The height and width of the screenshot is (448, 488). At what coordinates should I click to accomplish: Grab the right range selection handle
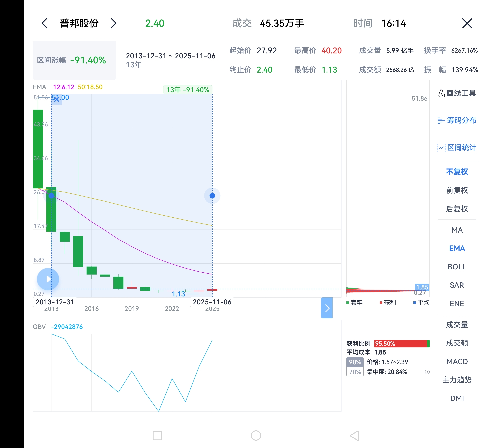click(212, 196)
